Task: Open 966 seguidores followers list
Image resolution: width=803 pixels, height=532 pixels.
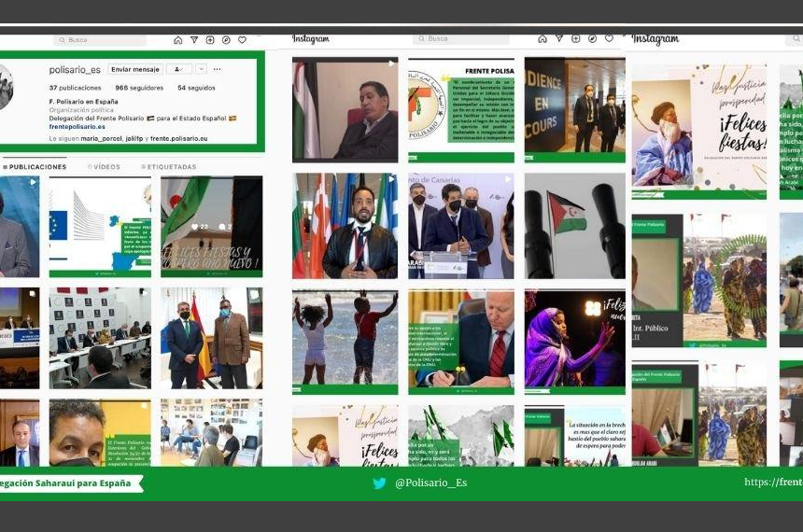Action: (139, 88)
